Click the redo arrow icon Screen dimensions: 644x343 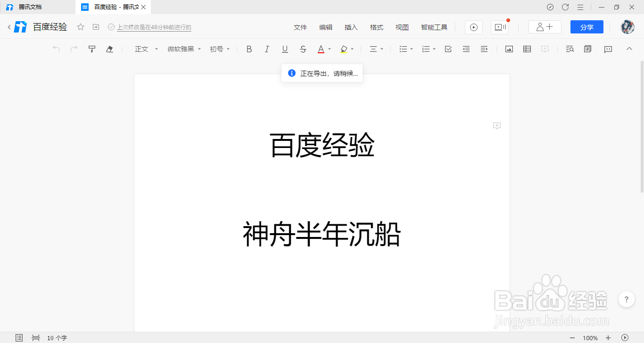coord(74,49)
